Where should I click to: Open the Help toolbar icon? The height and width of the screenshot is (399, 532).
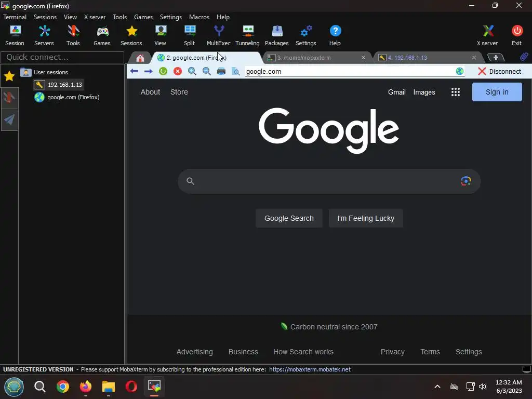tap(335, 35)
